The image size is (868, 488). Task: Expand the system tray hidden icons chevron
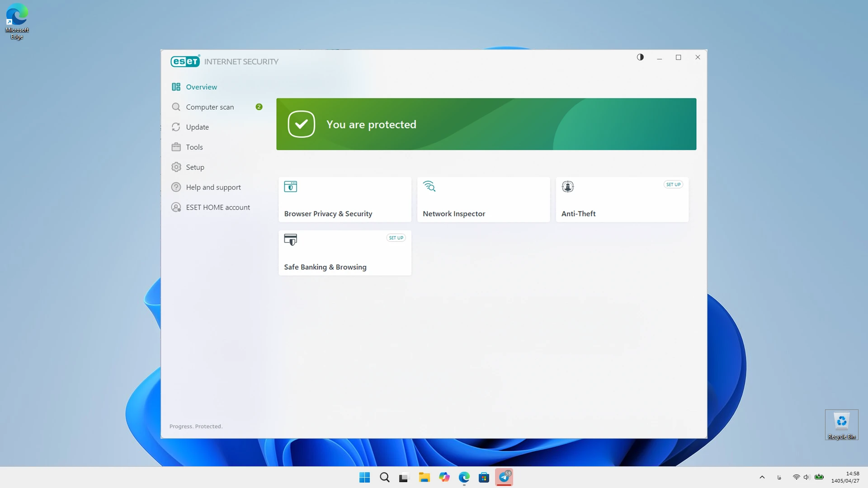[x=762, y=477]
